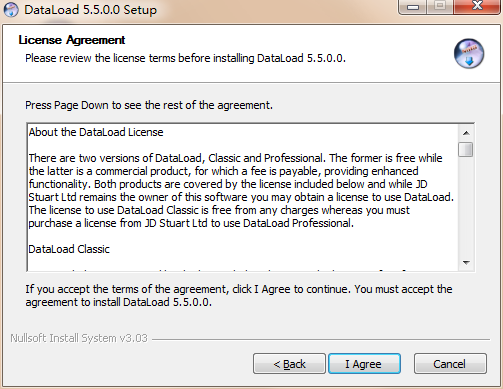Click the license scrollbar thumb
The image size is (503, 389).
(466, 149)
